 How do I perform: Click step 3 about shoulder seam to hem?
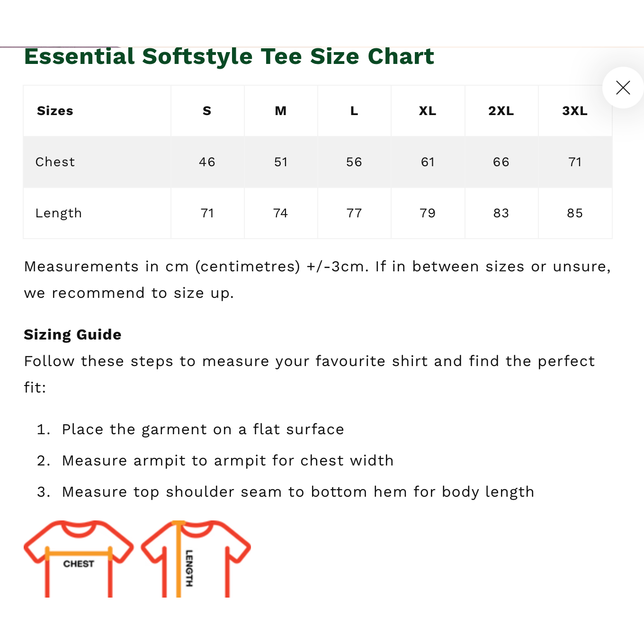298,492
